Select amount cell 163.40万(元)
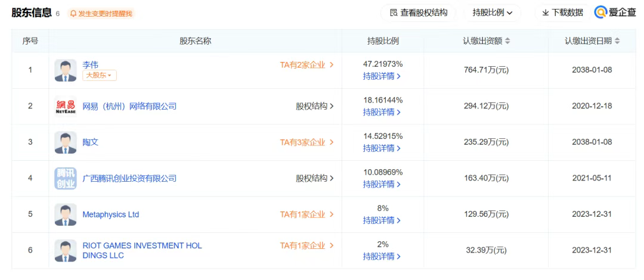Screen dimensions: 644x280 click(x=487, y=178)
